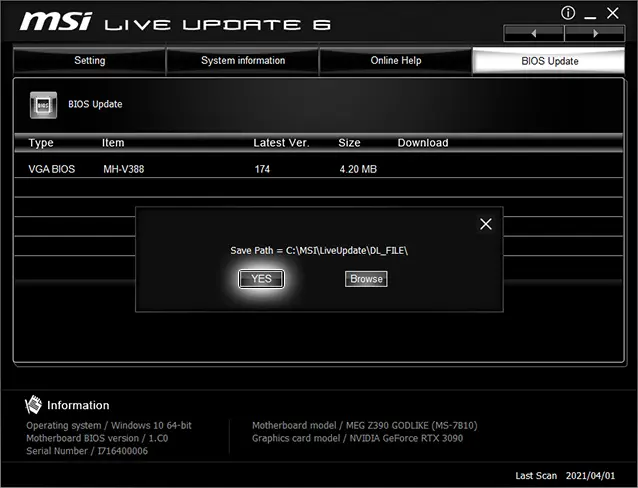Image resolution: width=638 pixels, height=488 pixels.
Task: Select the BIOS Update tab
Action: pos(549,61)
